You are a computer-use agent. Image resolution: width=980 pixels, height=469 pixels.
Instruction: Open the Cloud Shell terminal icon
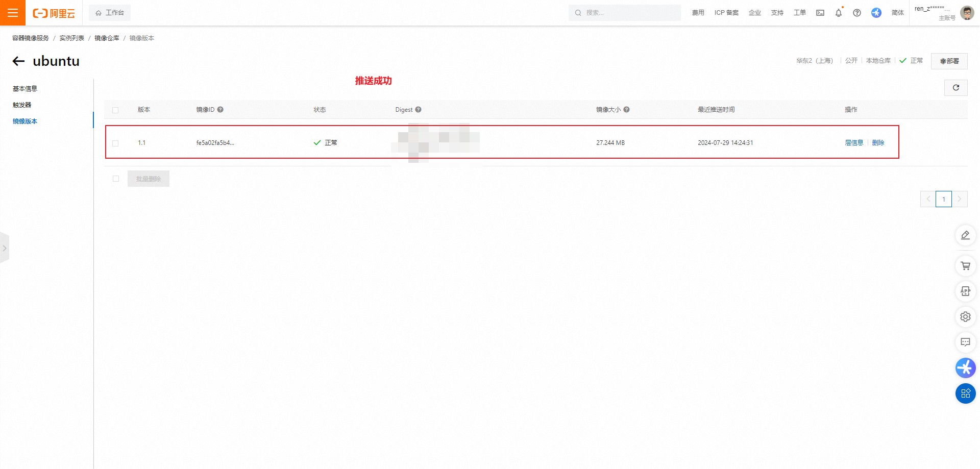coord(820,13)
